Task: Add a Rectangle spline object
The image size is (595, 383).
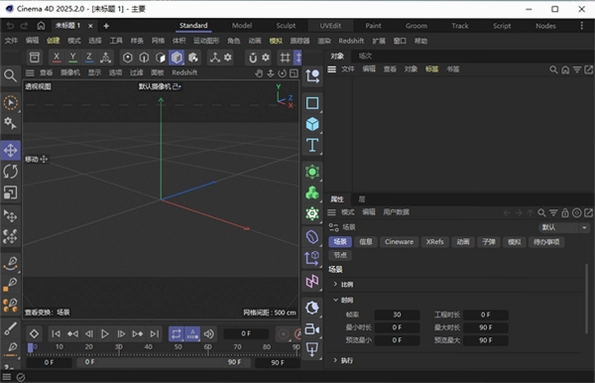Action: point(312,103)
